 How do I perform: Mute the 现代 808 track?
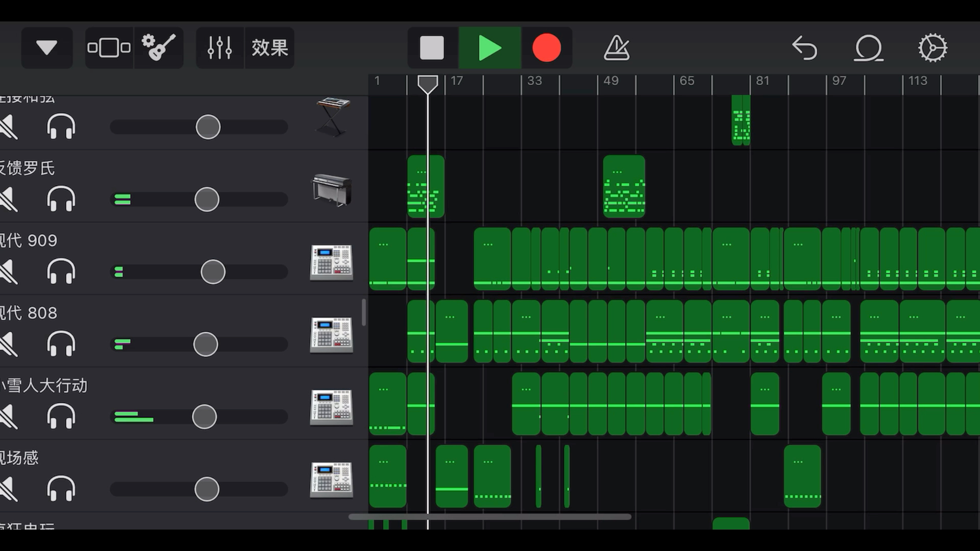pos(8,344)
